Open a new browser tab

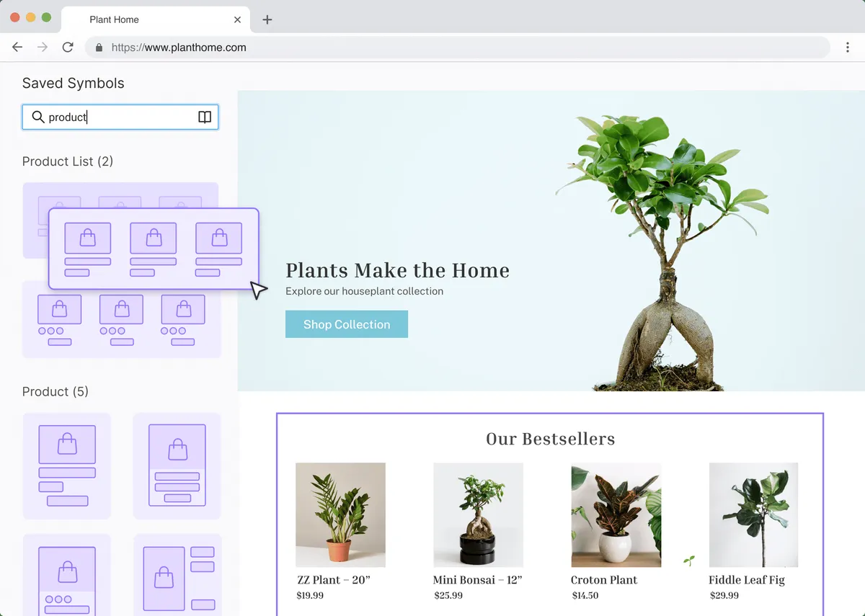tap(267, 19)
